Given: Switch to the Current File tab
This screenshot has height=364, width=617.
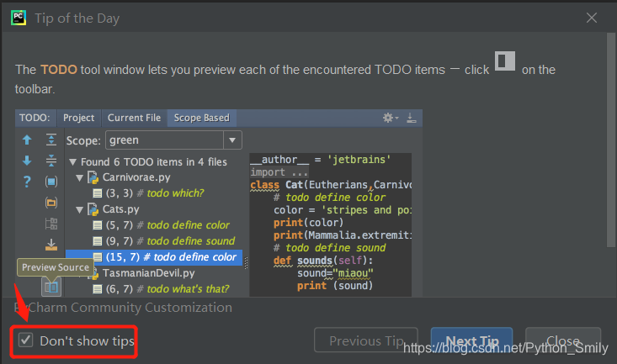Looking at the screenshot, I should point(134,118).
